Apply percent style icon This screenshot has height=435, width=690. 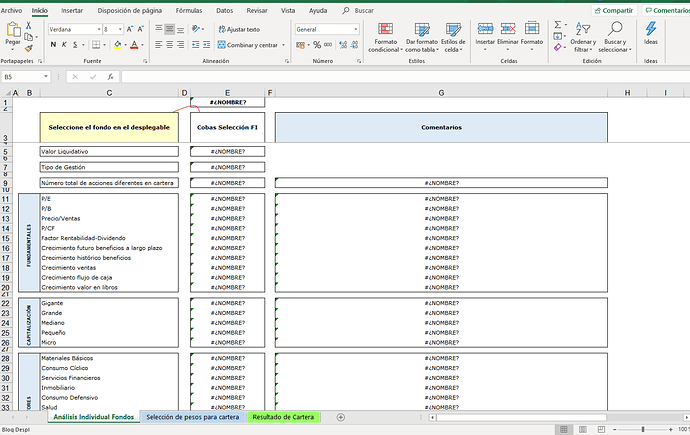[x=317, y=45]
